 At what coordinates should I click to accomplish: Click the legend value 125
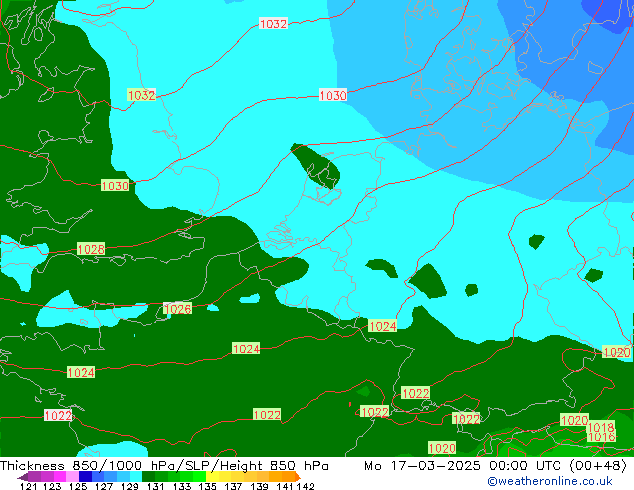pyautogui.click(x=78, y=486)
